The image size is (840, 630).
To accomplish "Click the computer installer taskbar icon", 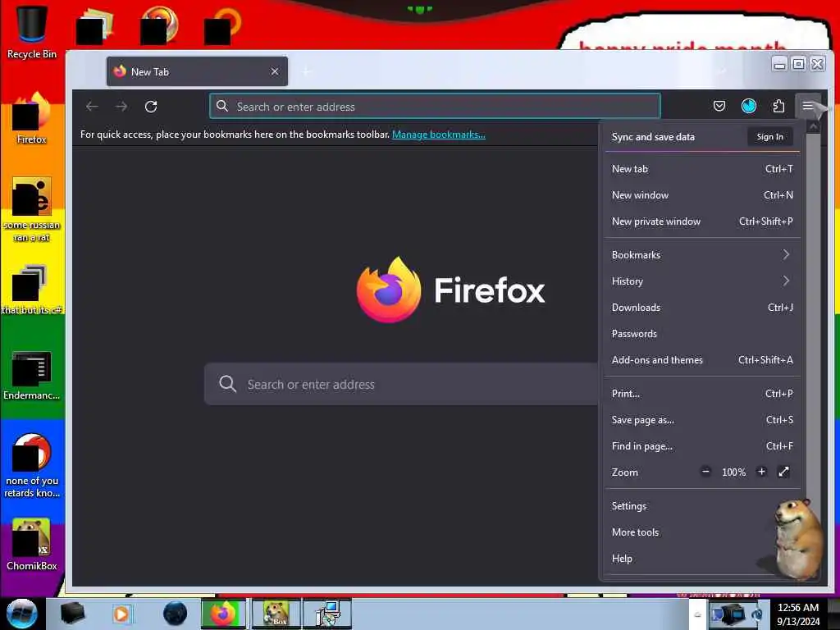I will point(327,614).
